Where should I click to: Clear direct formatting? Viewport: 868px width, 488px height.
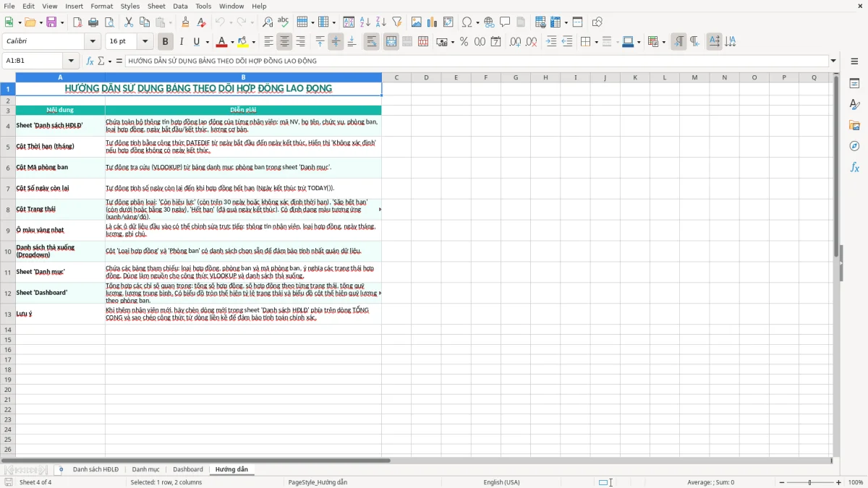201,22
